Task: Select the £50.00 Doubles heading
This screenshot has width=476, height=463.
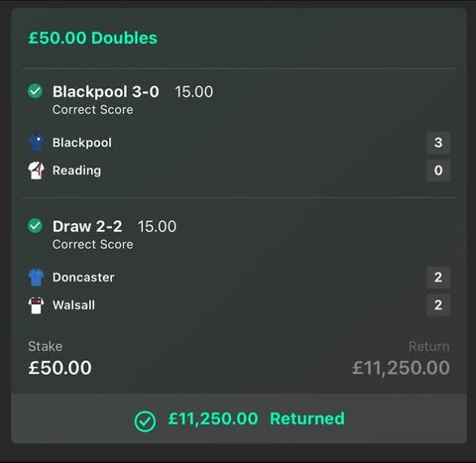Action: pos(93,38)
